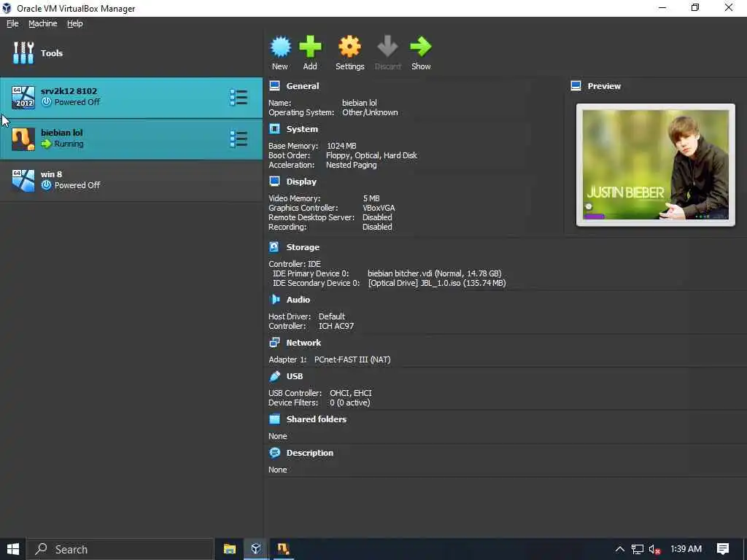Click the muted volume tray icon
Screen dimensions: 747x560
click(655, 550)
